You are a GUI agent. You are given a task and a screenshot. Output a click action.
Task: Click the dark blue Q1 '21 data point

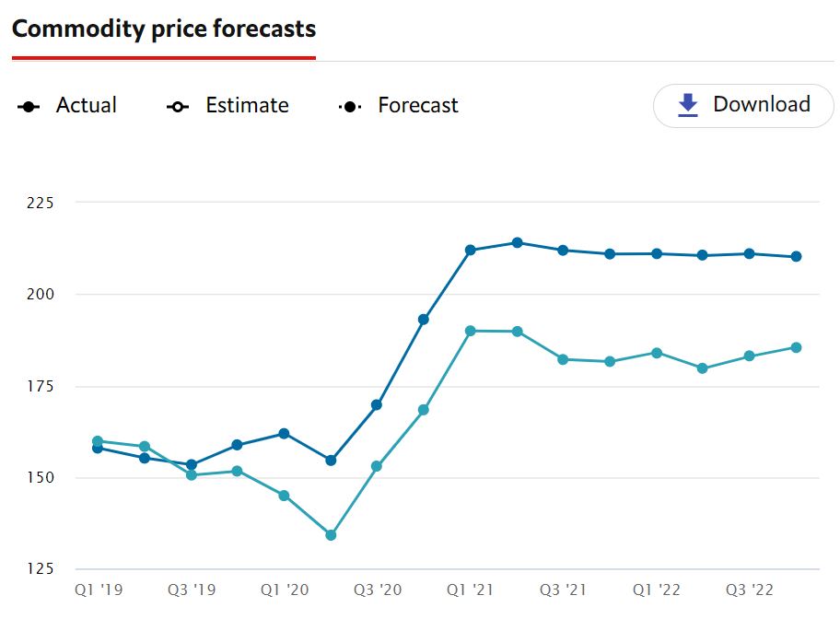coord(471,248)
